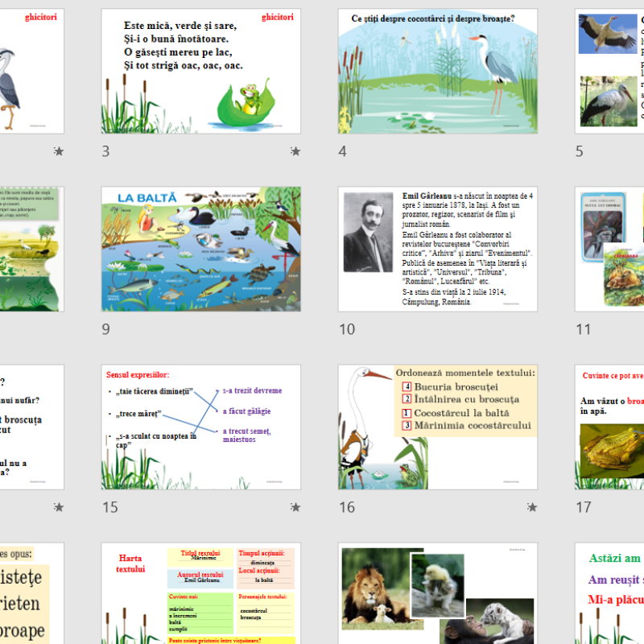Choose the 'Astăzi am' colored text slide
Screen dimensions: 644x644
(x=609, y=594)
